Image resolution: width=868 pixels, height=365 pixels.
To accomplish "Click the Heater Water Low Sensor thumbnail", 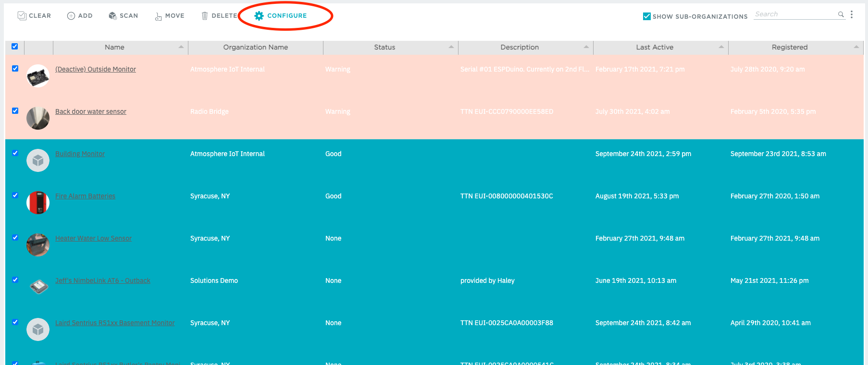I will click(38, 245).
